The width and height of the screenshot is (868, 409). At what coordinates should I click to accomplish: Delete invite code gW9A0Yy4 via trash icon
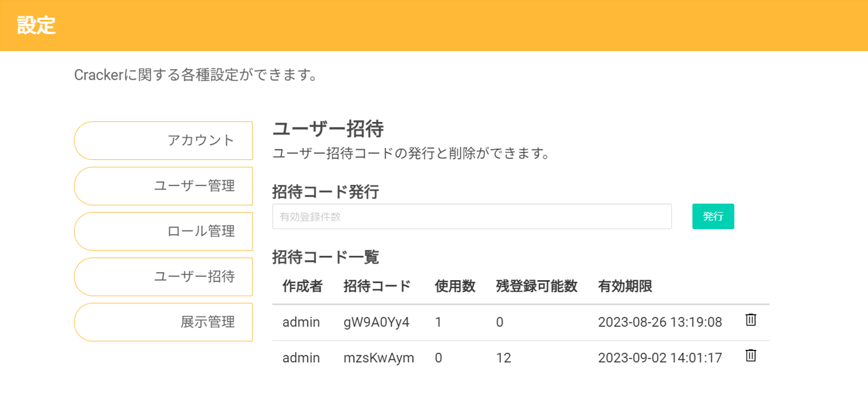[751, 320]
